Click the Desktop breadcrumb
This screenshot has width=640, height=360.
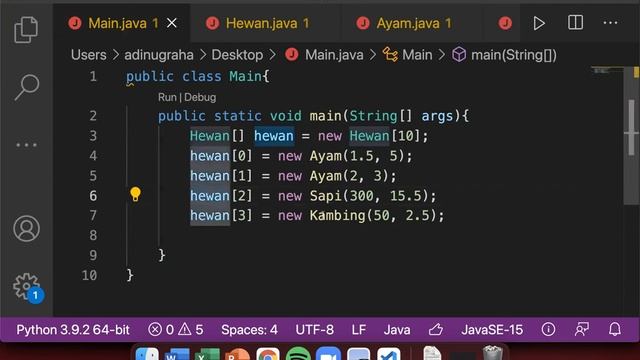237,55
